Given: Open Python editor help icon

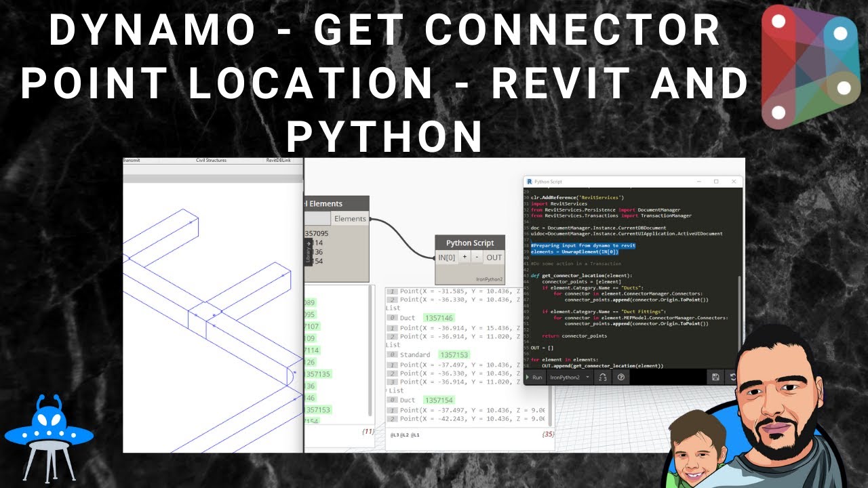Looking at the screenshot, I should coord(620,377).
